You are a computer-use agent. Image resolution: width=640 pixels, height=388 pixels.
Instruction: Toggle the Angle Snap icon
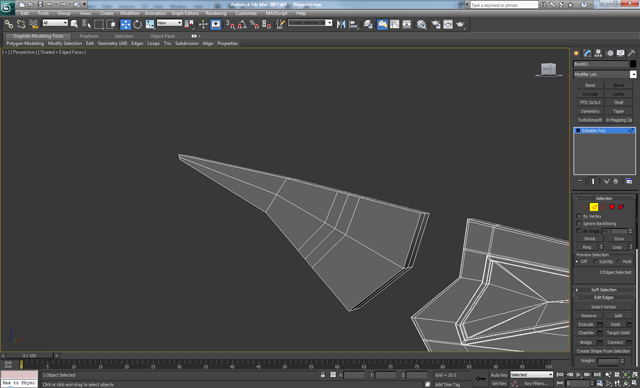click(242, 24)
